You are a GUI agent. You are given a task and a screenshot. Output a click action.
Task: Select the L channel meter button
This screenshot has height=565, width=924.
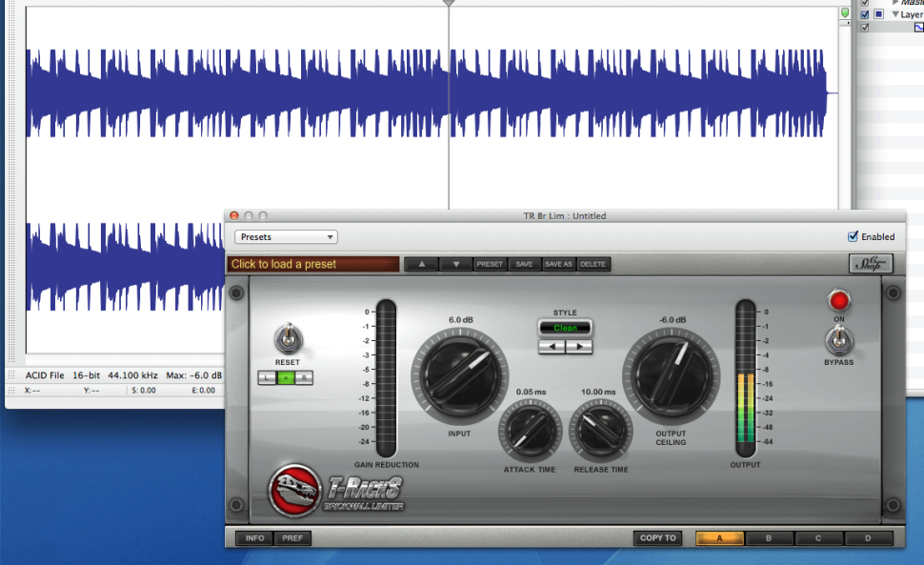pyautogui.click(x=267, y=377)
